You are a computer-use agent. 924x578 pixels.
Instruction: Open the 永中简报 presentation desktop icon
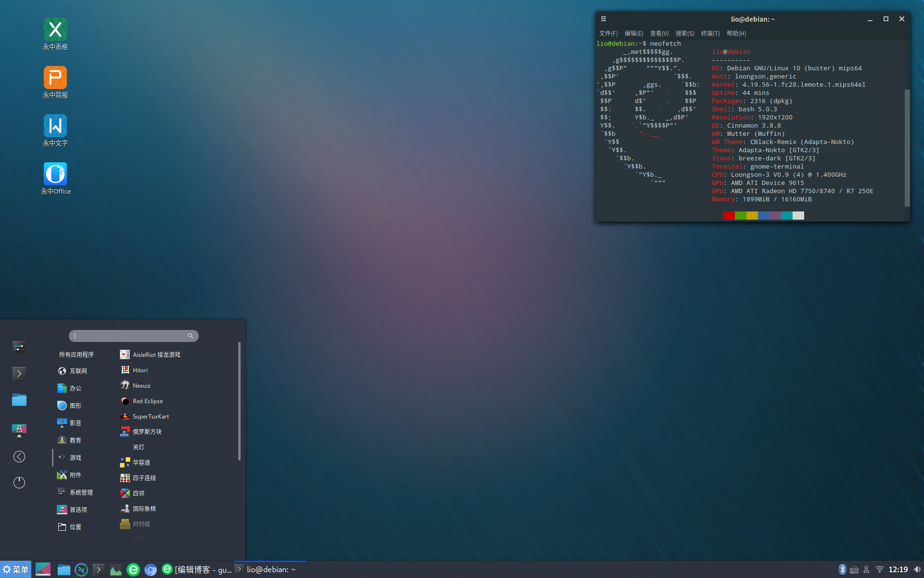pos(55,78)
